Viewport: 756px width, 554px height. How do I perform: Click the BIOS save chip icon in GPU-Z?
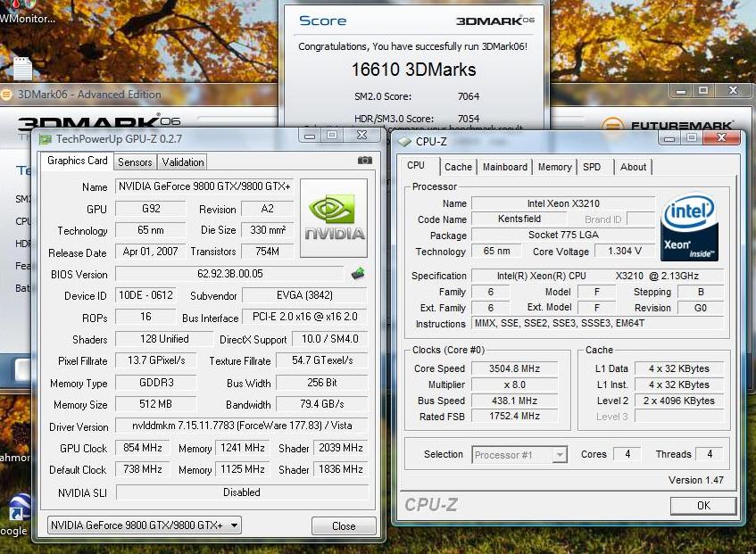tap(358, 274)
